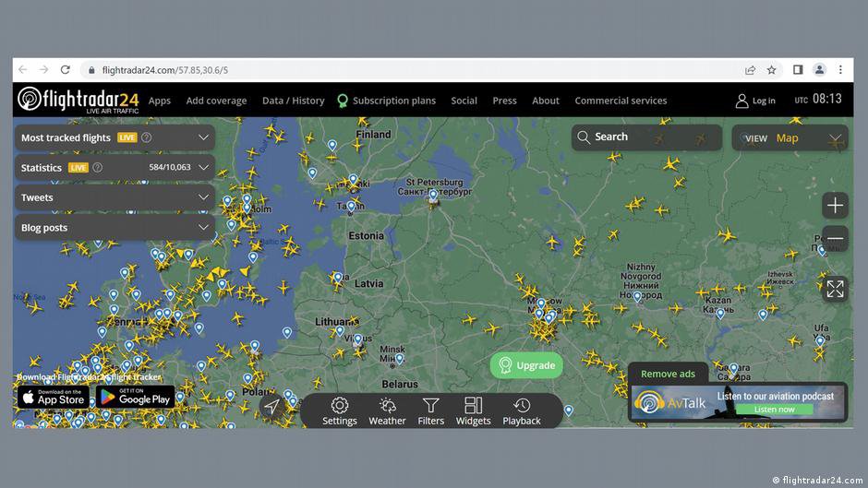
Task: Bookmark this page with star icon
Action: (x=772, y=70)
